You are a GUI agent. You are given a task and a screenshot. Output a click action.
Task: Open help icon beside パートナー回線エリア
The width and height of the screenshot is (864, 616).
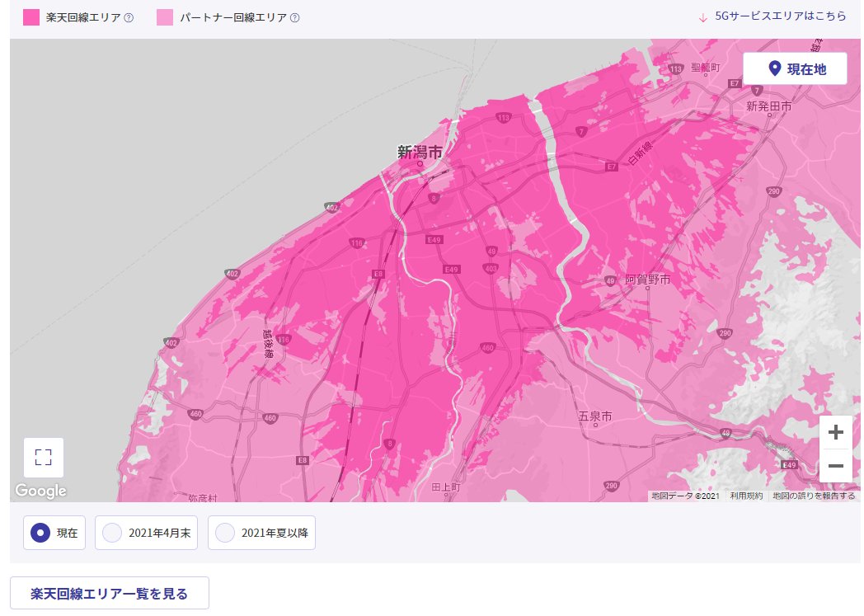point(295,17)
